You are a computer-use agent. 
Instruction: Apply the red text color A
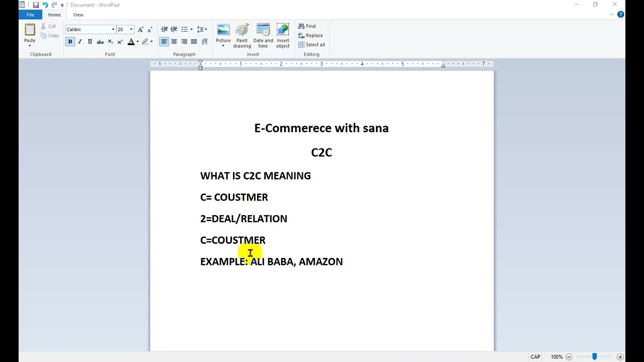(x=131, y=42)
